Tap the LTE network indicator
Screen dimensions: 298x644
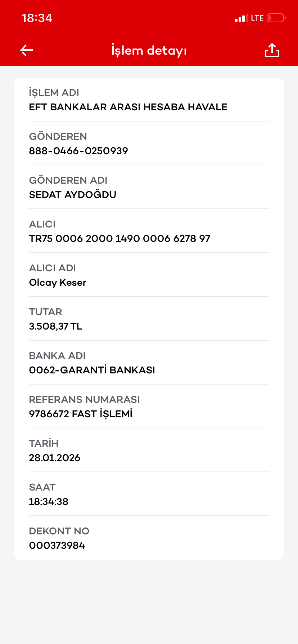[x=257, y=18]
